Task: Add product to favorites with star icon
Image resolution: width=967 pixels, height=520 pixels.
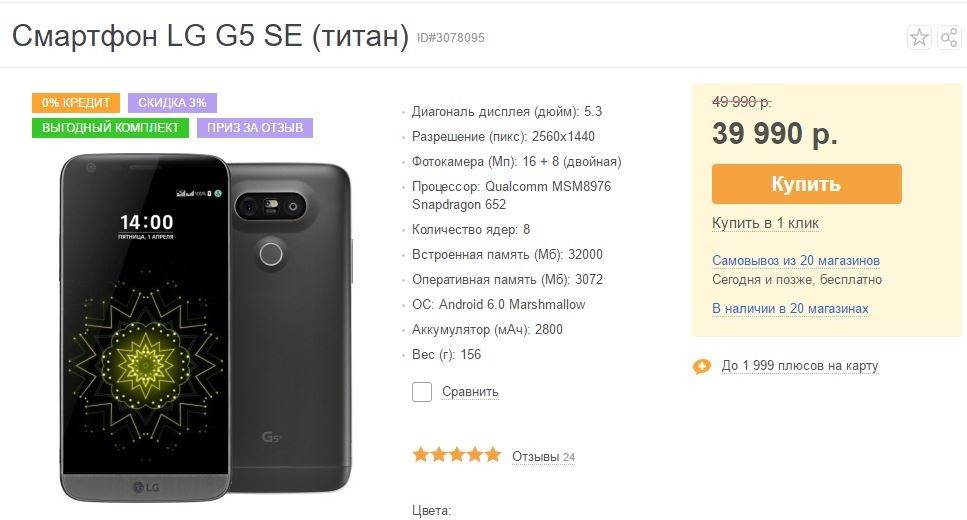Action: tap(919, 38)
